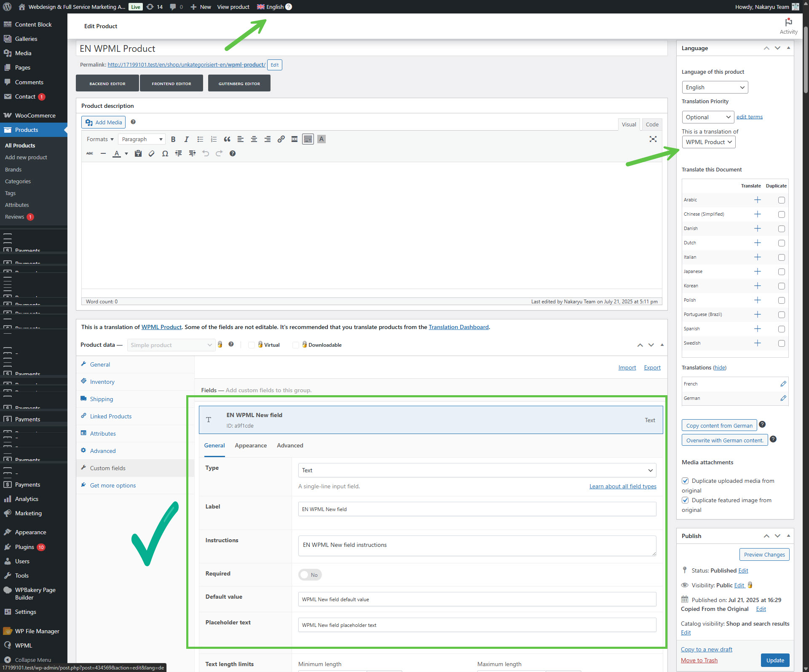The height and width of the screenshot is (672, 809).
Task: Center align text in editor
Action: (254, 139)
